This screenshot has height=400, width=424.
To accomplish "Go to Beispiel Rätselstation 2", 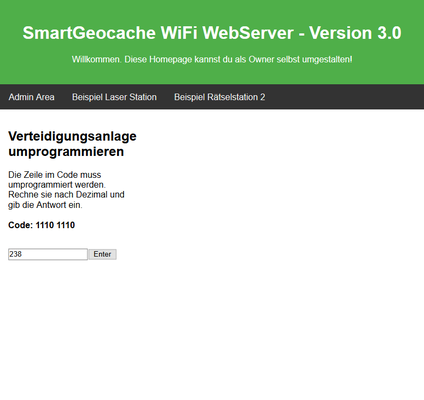I will [x=220, y=97].
